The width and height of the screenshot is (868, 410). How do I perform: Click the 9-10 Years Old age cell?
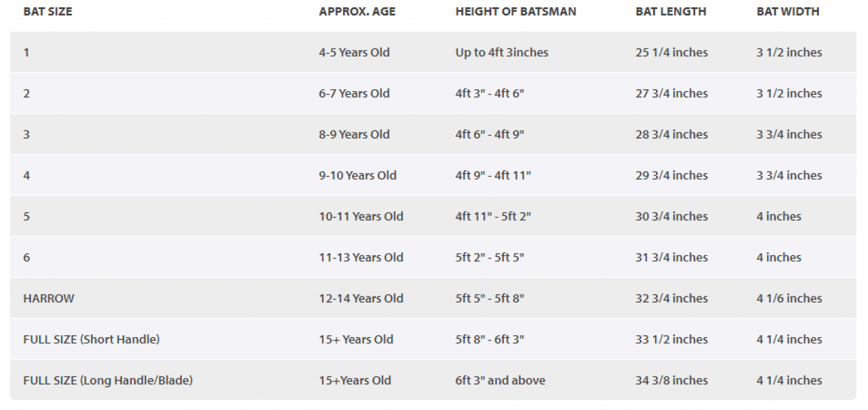click(x=358, y=175)
